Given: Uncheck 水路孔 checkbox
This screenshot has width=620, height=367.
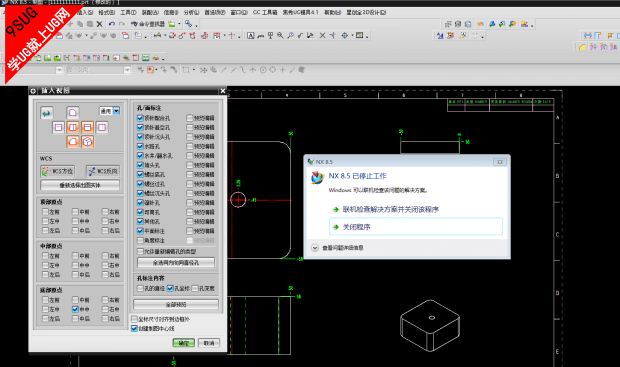Looking at the screenshot, I should tap(140, 146).
